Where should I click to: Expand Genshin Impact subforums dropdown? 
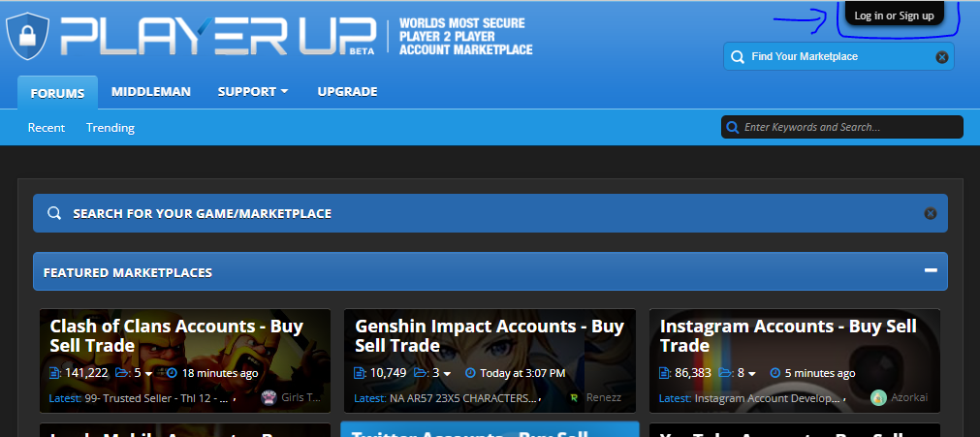click(x=447, y=374)
